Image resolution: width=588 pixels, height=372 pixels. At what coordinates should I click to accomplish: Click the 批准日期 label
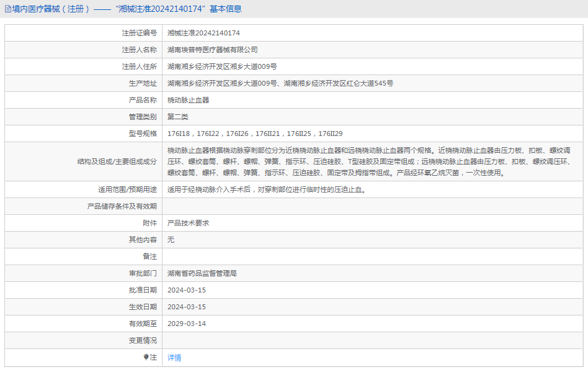[143, 290]
